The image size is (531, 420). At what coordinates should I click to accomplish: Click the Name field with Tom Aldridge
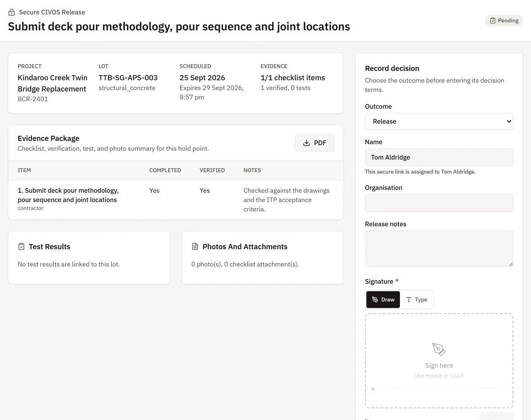coord(439,157)
